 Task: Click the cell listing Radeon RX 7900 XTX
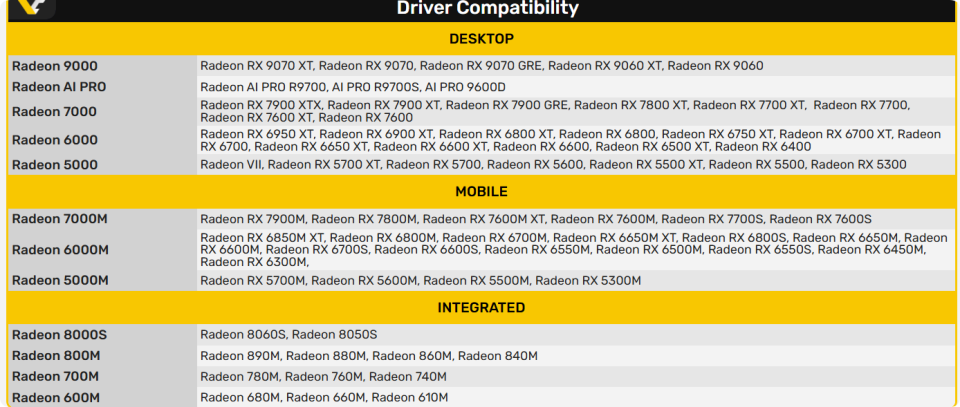click(x=576, y=111)
